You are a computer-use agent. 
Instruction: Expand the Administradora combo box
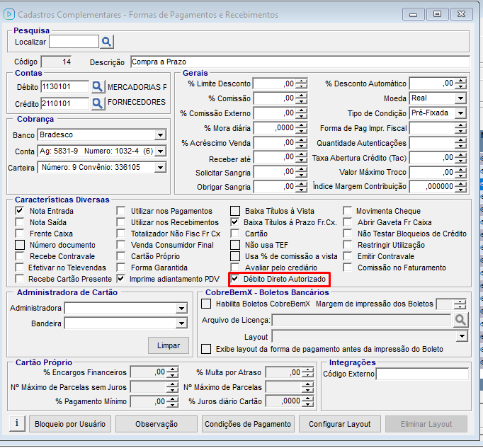[x=181, y=309]
